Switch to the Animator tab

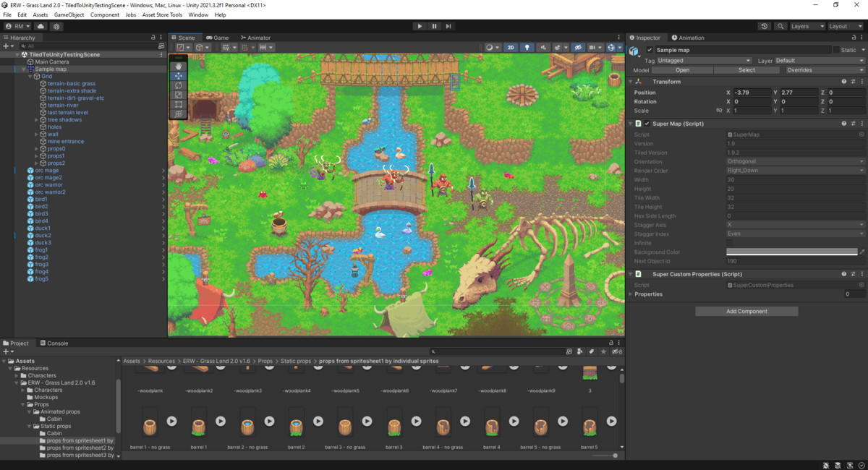point(255,38)
